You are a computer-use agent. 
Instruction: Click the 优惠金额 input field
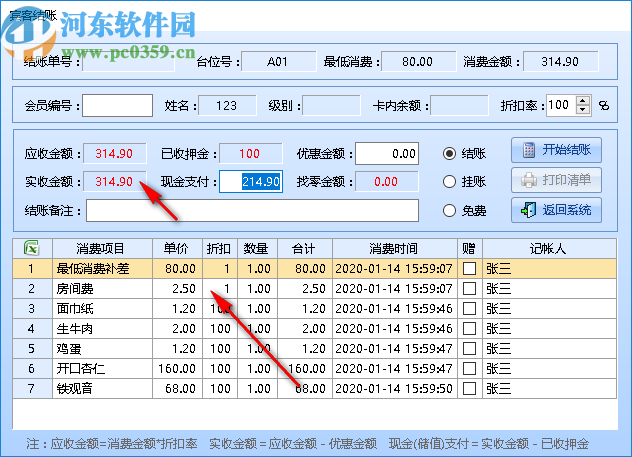[x=387, y=154]
